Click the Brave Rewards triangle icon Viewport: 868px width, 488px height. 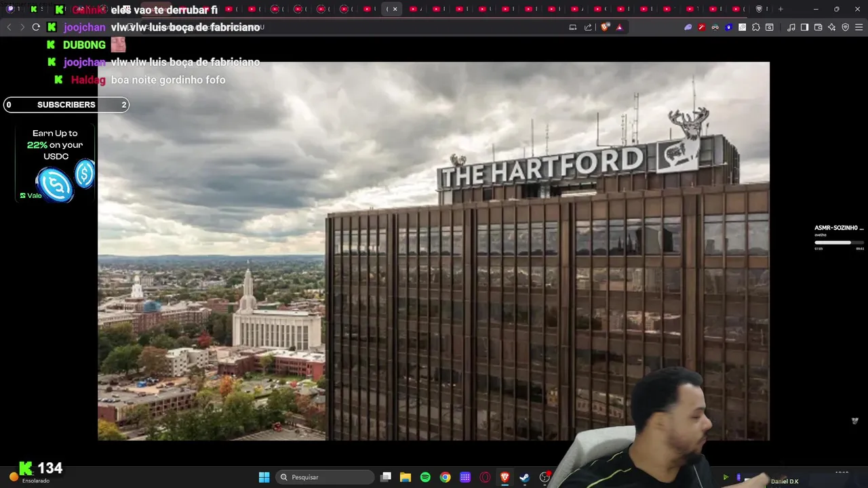click(x=619, y=27)
